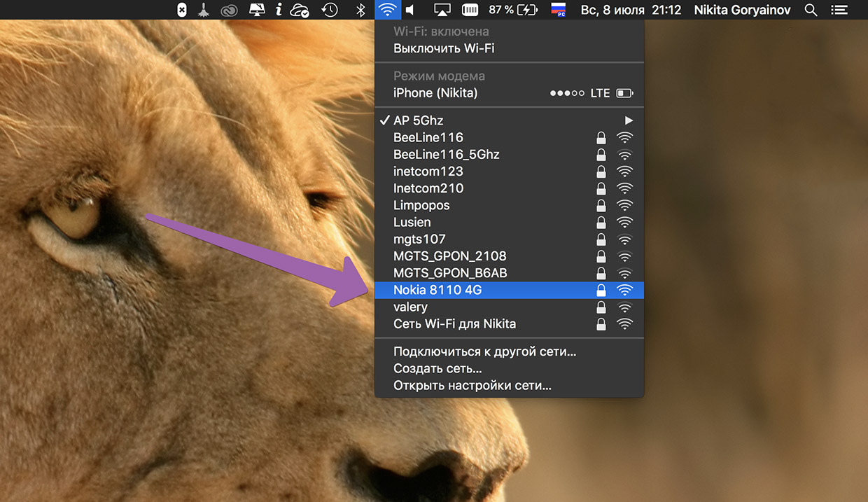
Task: Click the Creative Cloud menu bar icon
Action: 229,10
